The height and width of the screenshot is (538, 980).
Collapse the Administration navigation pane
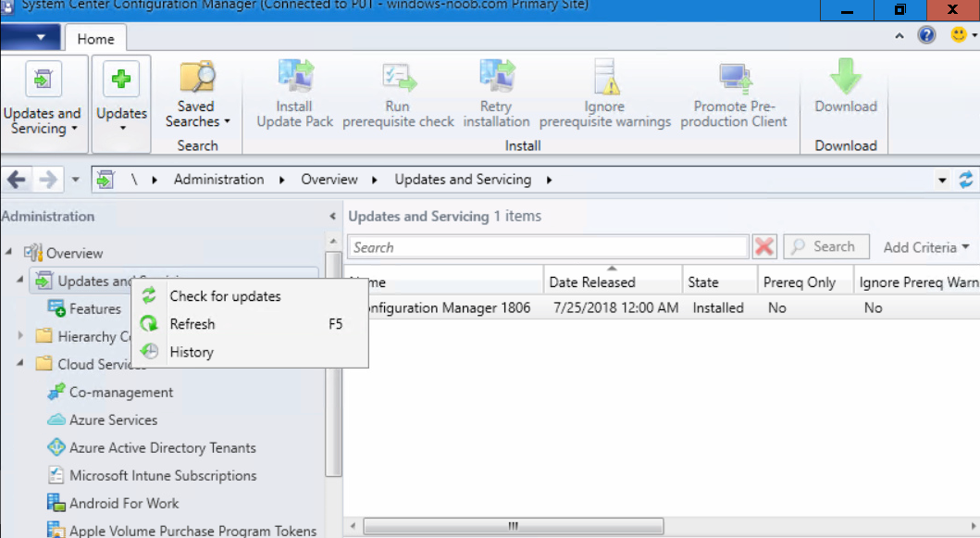point(332,217)
